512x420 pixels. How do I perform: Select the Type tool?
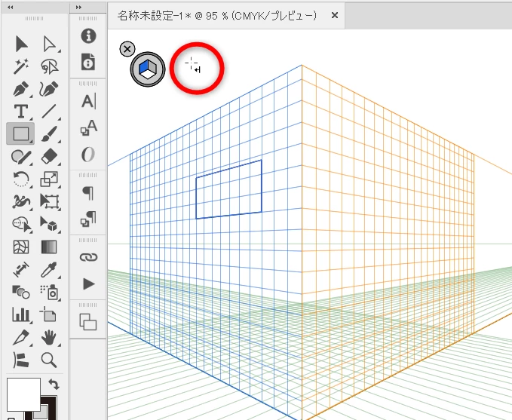[x=21, y=111]
